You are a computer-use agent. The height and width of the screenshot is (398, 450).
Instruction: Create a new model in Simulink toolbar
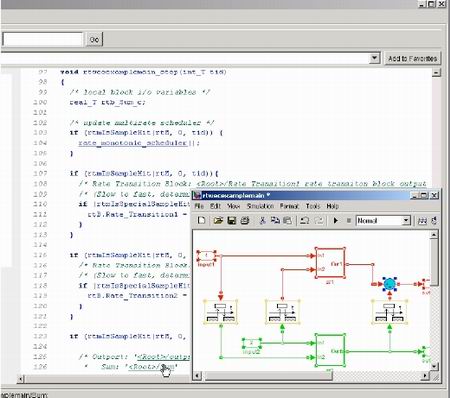click(x=201, y=220)
